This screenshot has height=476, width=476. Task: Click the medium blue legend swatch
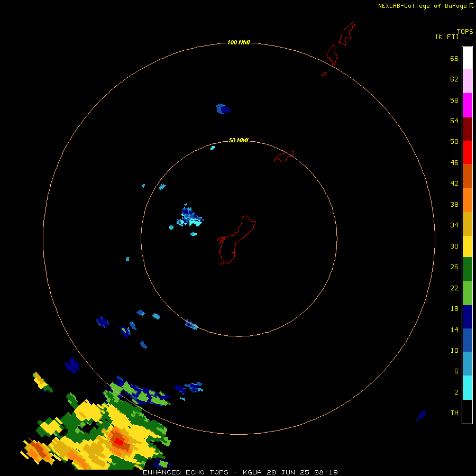click(x=467, y=340)
